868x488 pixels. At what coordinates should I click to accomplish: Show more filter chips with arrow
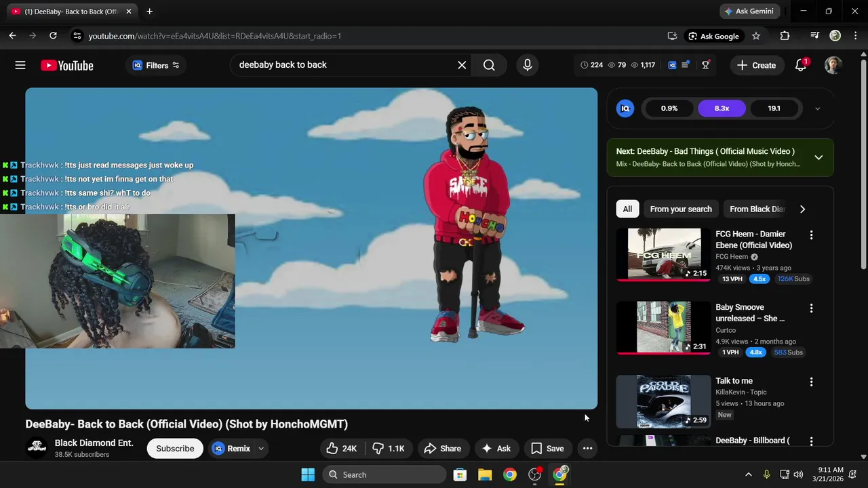click(x=802, y=209)
